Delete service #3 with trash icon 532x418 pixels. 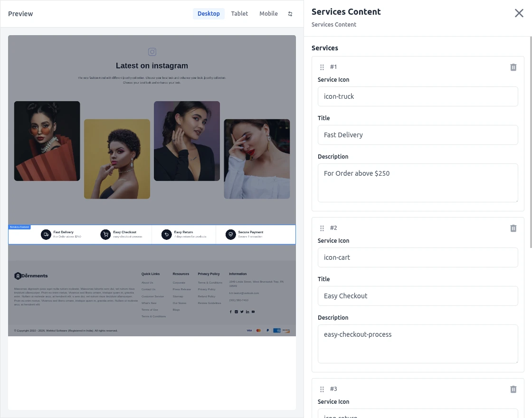(x=513, y=389)
